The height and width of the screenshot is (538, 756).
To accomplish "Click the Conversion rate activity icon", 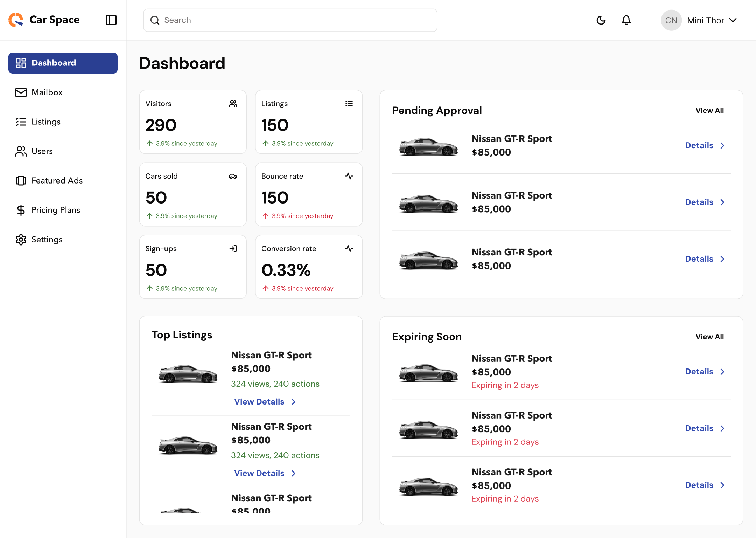I will tap(349, 249).
